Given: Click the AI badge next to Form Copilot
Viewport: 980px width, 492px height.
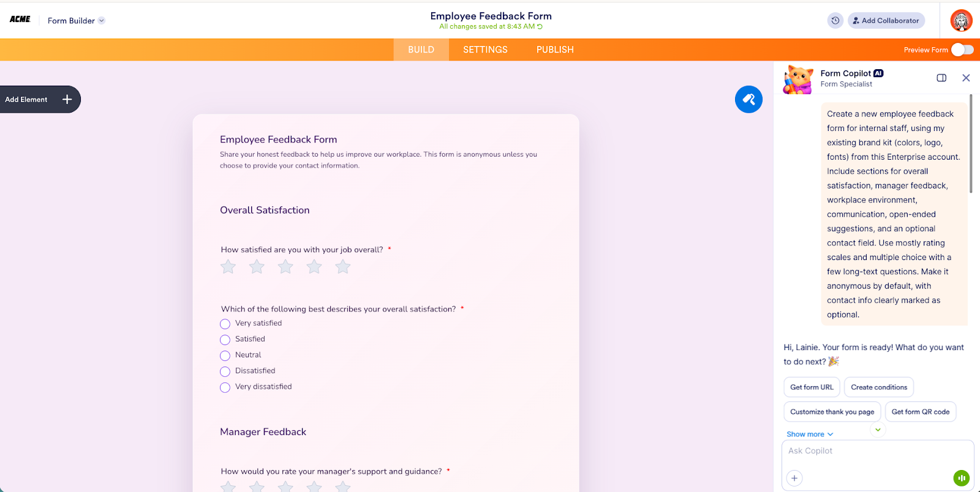Looking at the screenshot, I should [878, 73].
